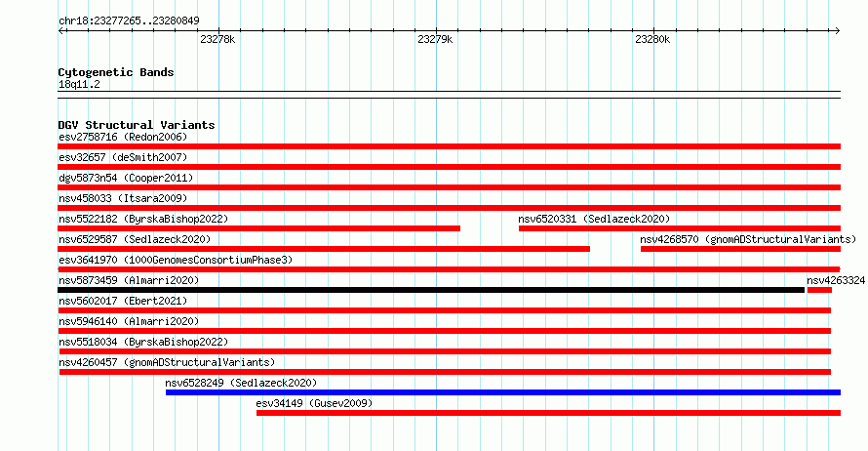Select the red bar under nsv5602017

pyautogui.click(x=444, y=310)
